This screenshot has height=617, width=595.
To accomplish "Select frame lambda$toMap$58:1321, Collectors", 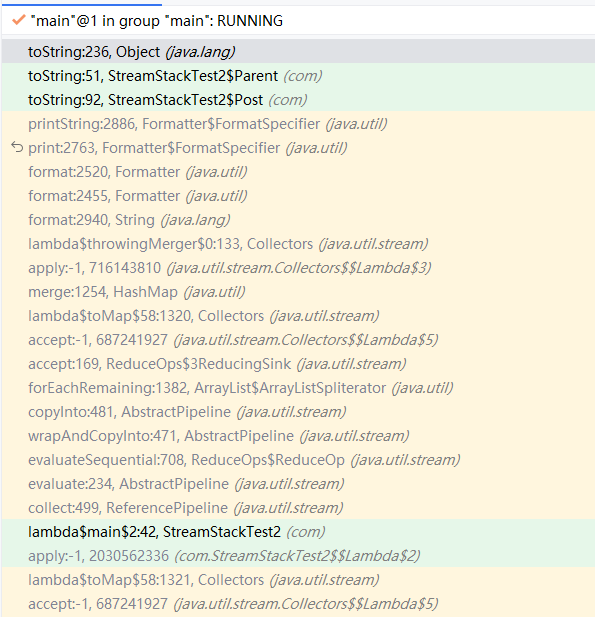I will [298, 580].
